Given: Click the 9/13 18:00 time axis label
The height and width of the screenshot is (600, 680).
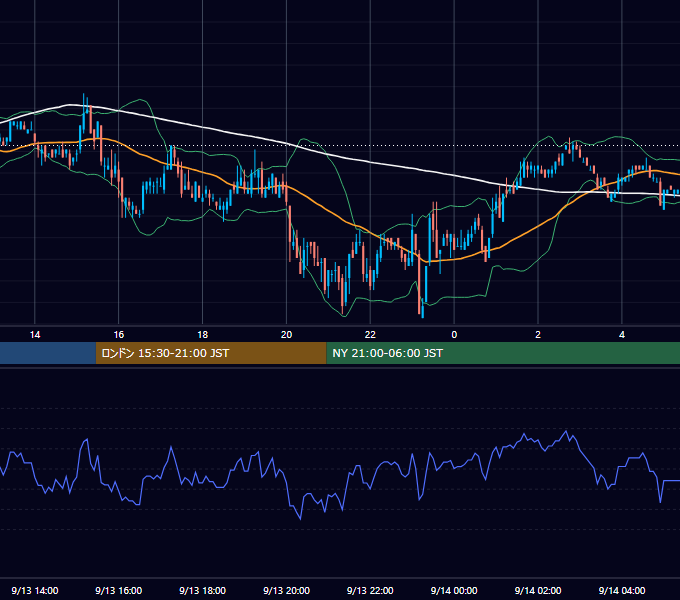Looking at the screenshot, I should 203,590.
